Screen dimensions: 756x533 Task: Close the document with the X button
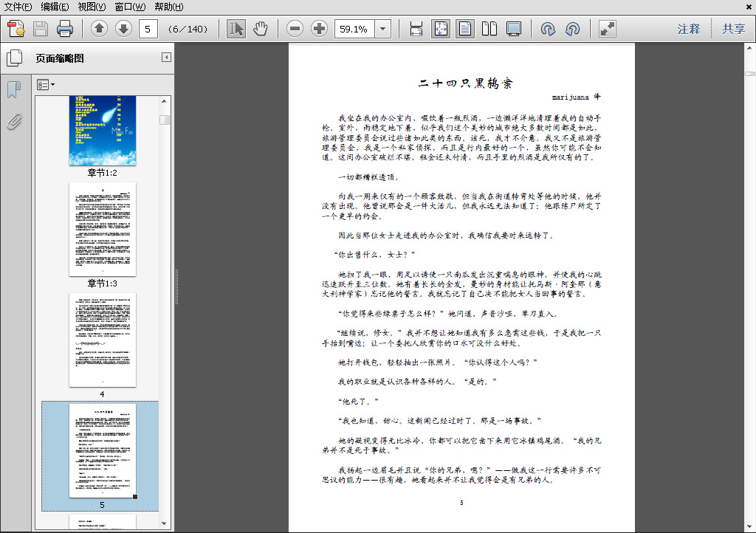[x=749, y=7]
